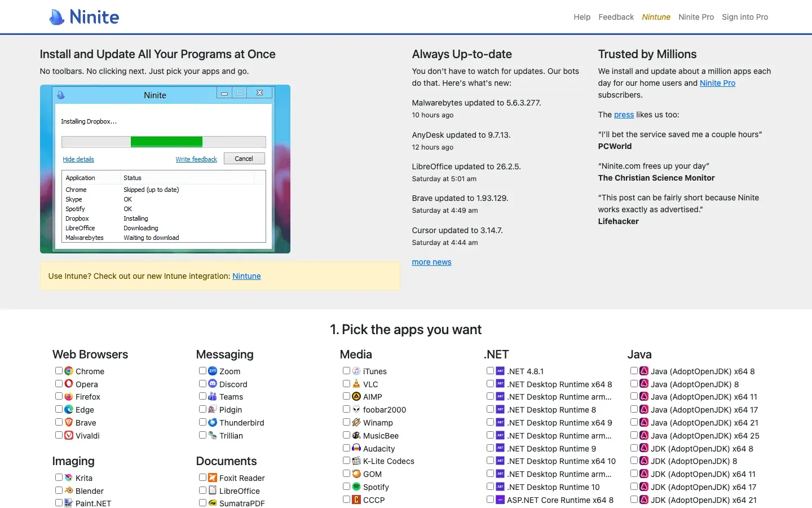Click the Audacity headphones icon

(356, 448)
